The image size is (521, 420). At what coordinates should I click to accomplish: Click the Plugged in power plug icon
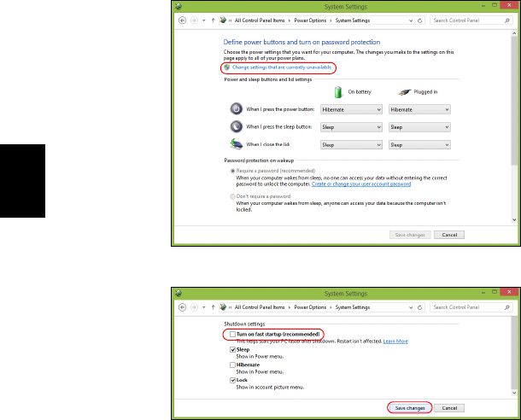(x=405, y=92)
